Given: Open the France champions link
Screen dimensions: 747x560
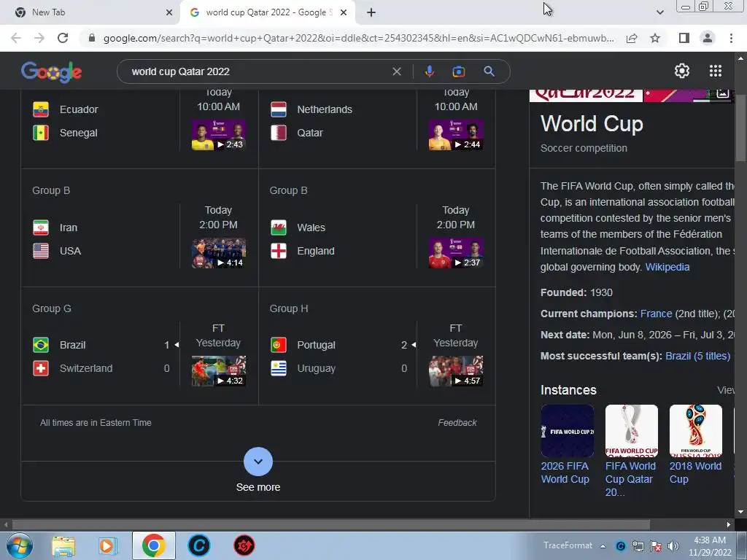Looking at the screenshot, I should (x=656, y=314).
